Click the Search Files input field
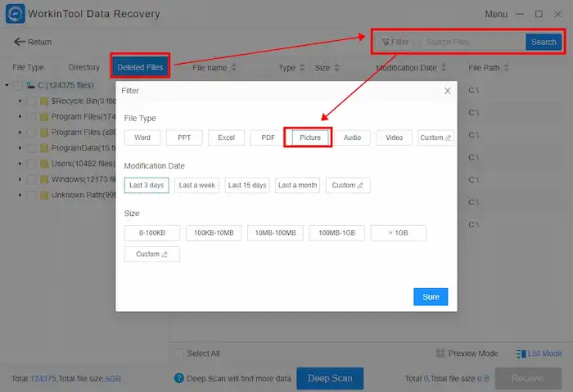This screenshot has width=573, height=392. click(x=471, y=42)
